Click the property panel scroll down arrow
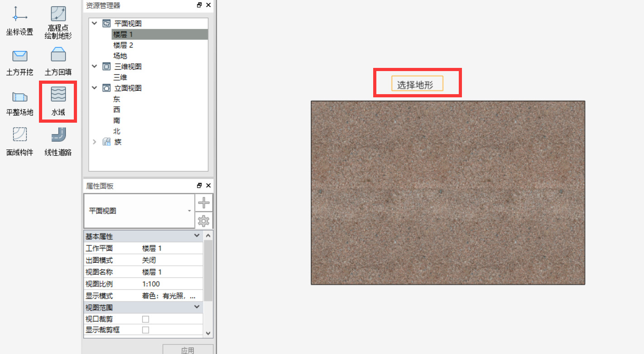The image size is (644, 354). coord(208,333)
